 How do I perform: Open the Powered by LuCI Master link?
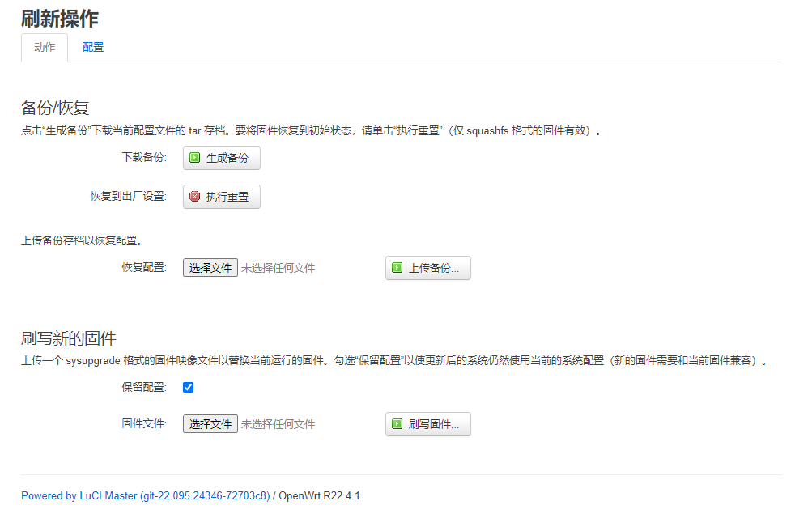click(147, 496)
